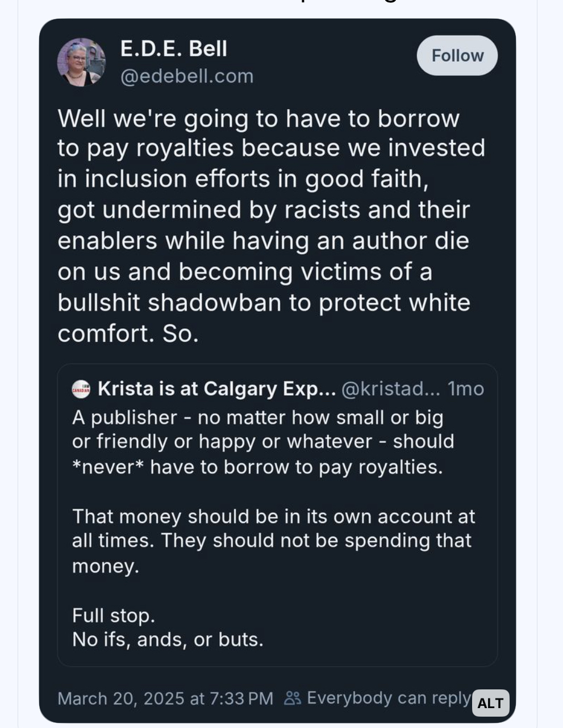Click E.D.E. Bell's profile avatar
The width and height of the screenshot is (563, 728).
click(81, 62)
